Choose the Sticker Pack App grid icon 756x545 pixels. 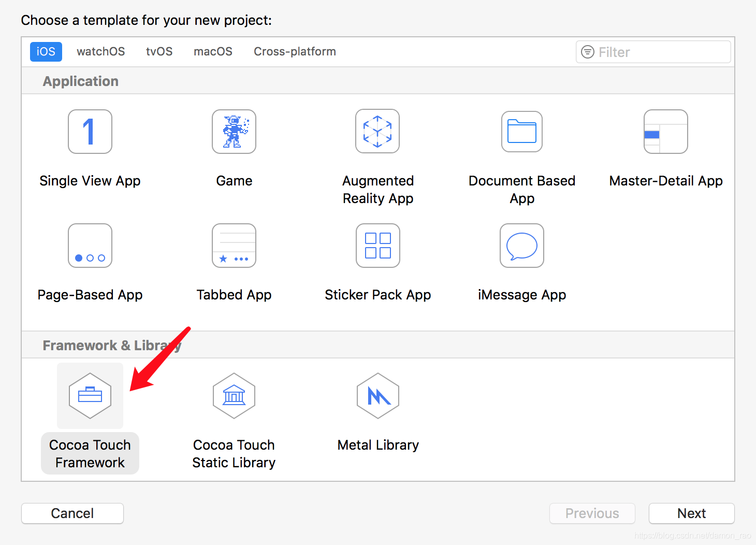tap(378, 246)
